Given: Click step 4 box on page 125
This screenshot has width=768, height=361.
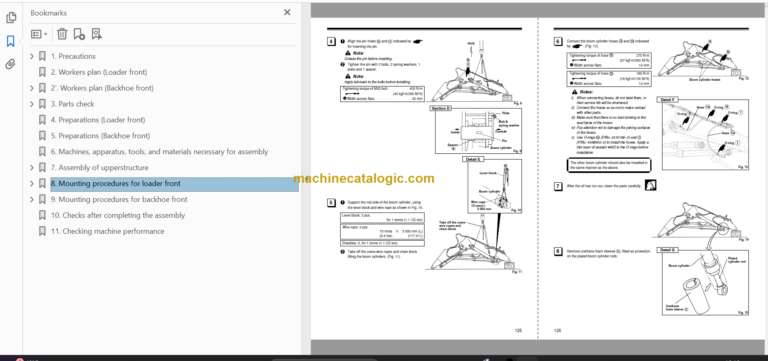Looking at the screenshot, I should (332, 42).
